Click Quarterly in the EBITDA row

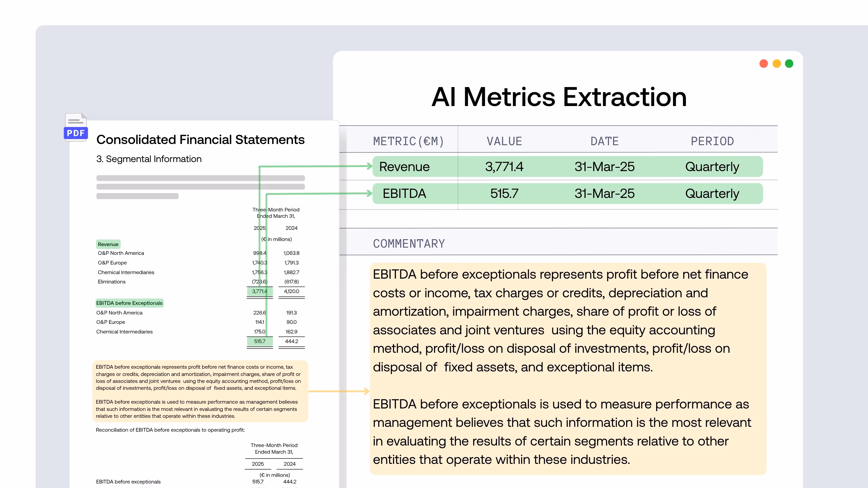pyautogui.click(x=712, y=194)
